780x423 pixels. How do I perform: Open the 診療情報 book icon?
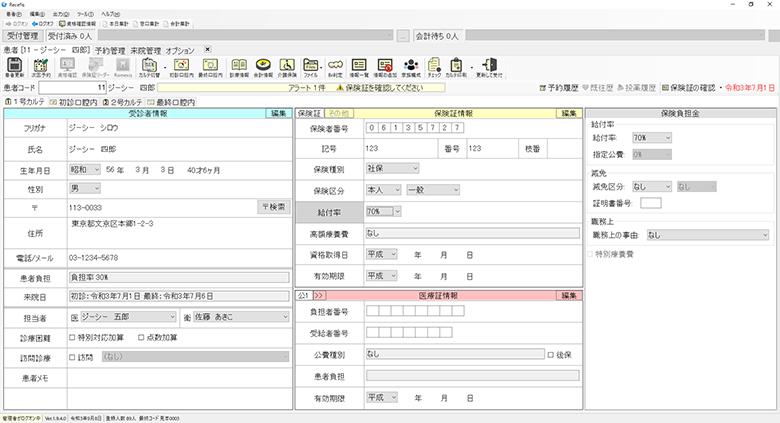tap(239, 65)
